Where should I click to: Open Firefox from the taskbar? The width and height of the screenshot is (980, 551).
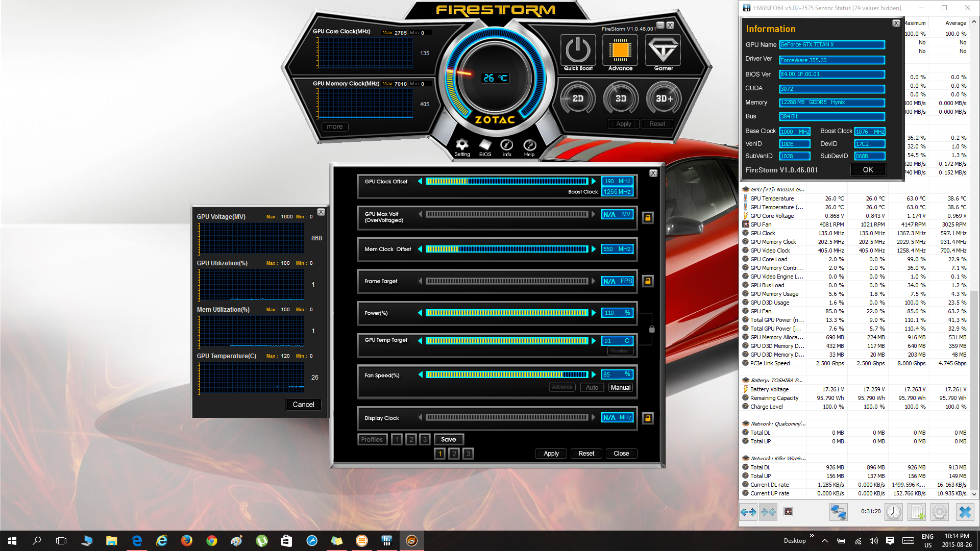[x=187, y=541]
